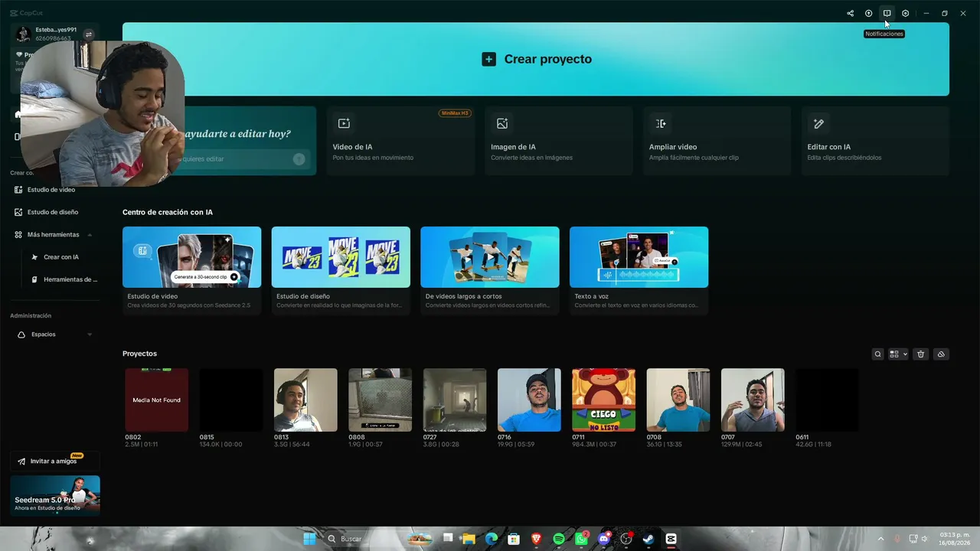This screenshot has height=551, width=980.
Task: Submit the edit prompt with arrow button
Action: click(x=299, y=159)
